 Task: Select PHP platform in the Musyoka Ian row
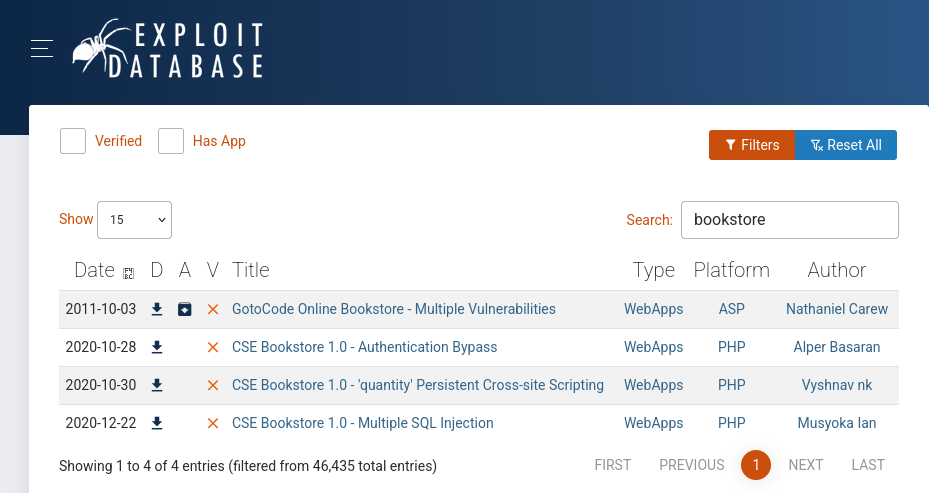(x=732, y=423)
